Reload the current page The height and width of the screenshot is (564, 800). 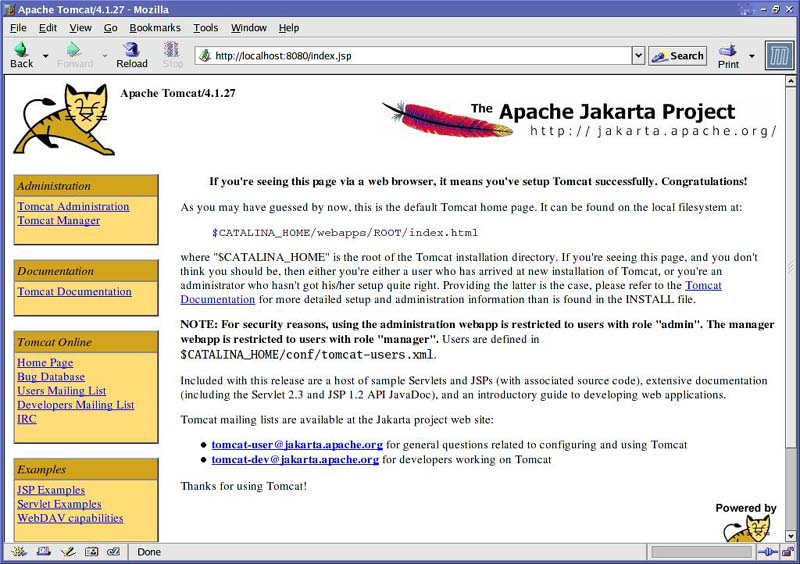(132, 55)
